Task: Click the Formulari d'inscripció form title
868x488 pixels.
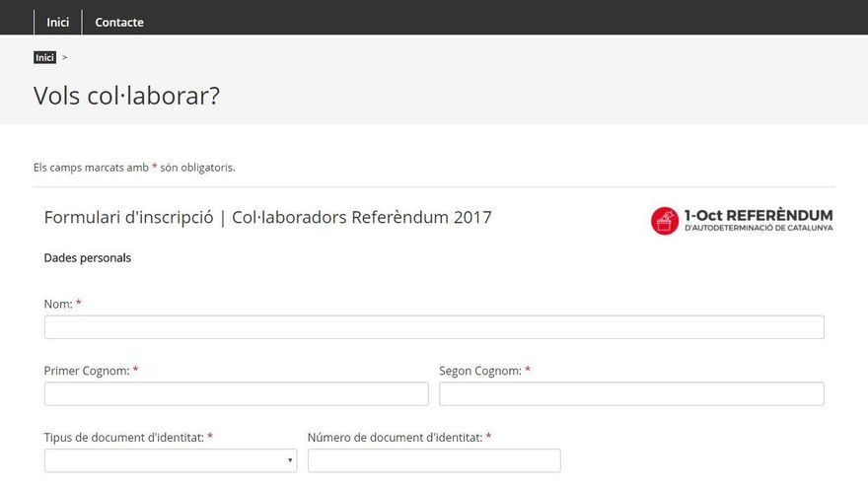Action: coord(267,217)
